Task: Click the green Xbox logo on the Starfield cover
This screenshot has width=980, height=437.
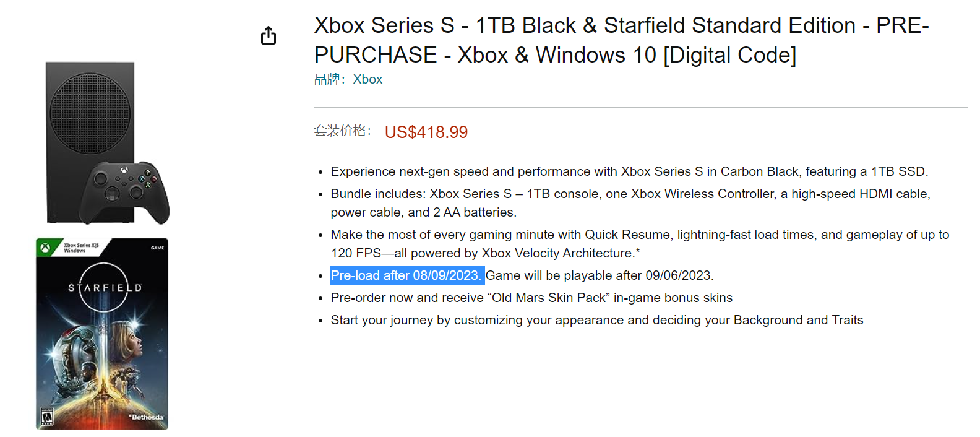Action: [45, 248]
